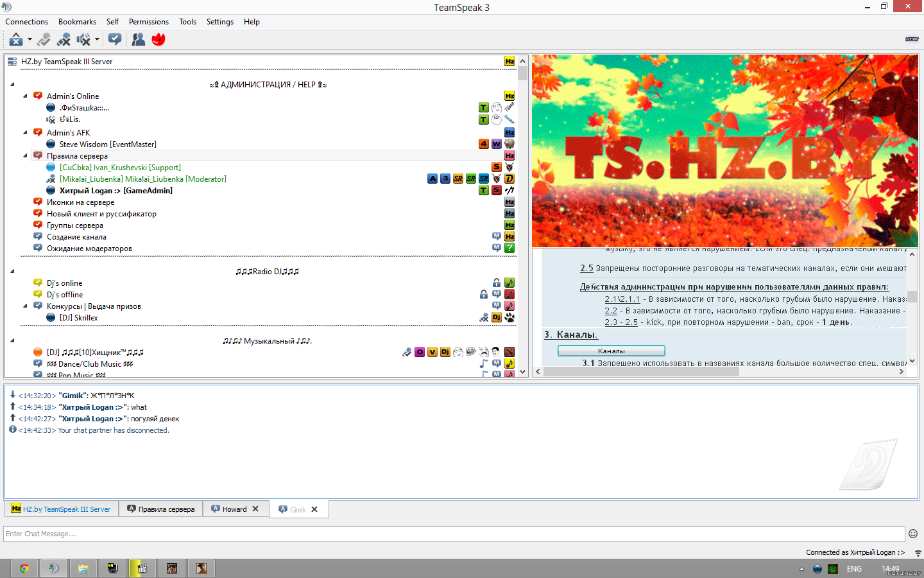Collapse the Правила сервера channel
The height and width of the screenshot is (578, 924).
pyautogui.click(x=25, y=156)
